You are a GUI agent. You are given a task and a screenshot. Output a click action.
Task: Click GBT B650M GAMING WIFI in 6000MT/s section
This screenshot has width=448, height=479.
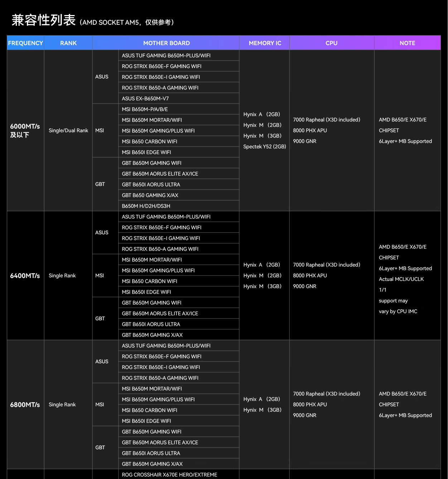(179, 163)
